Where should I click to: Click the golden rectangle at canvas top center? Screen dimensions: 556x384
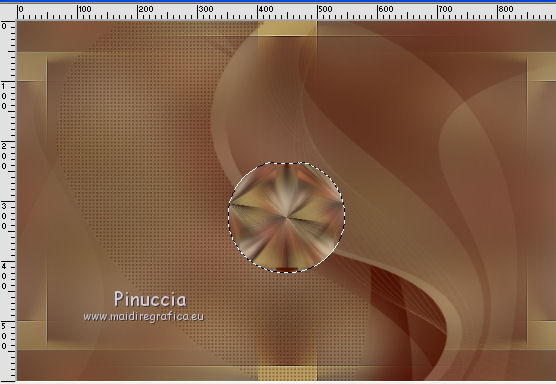point(287,28)
